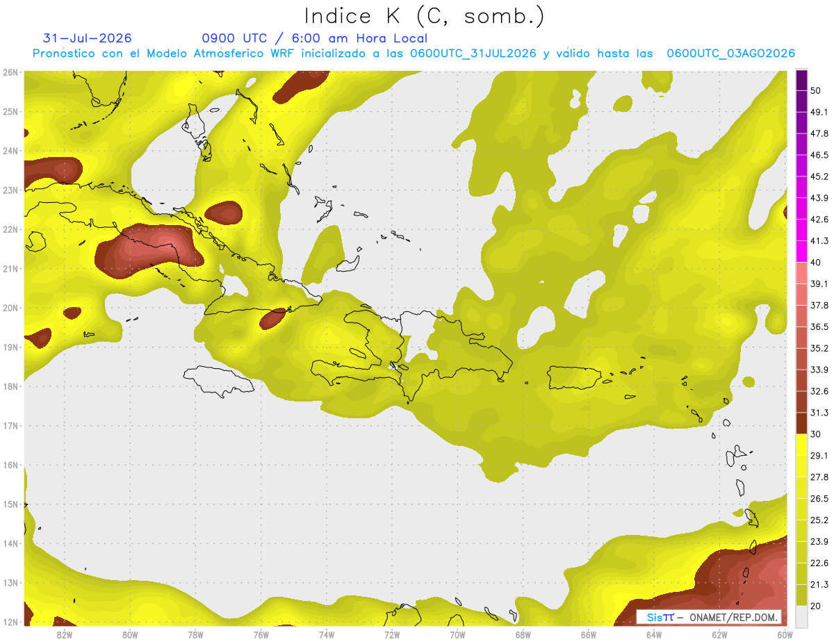Click the colorbar value "23.9"
This screenshot has height=644, width=834.
click(x=819, y=541)
